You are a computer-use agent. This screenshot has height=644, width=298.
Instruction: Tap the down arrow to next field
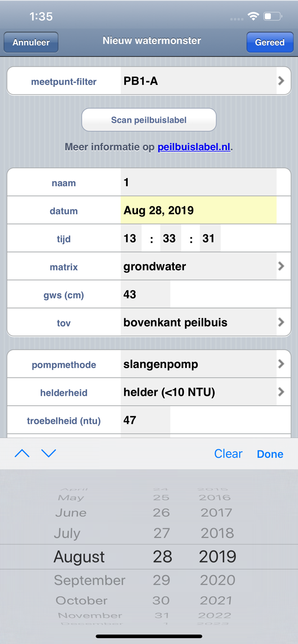(x=49, y=454)
